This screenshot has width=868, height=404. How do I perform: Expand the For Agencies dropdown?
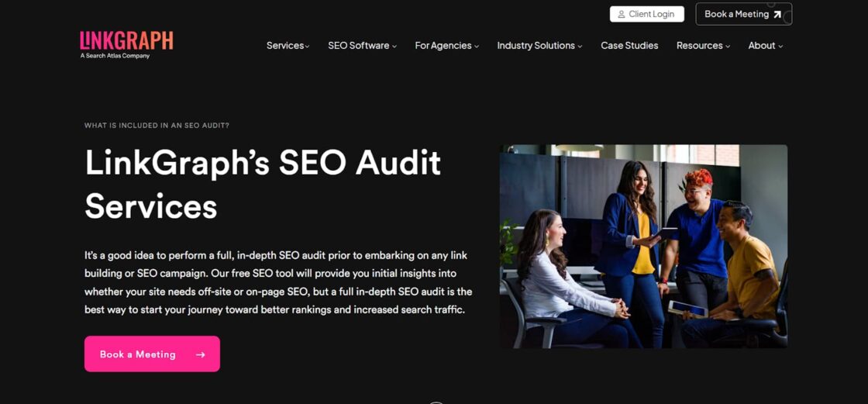[446, 46]
